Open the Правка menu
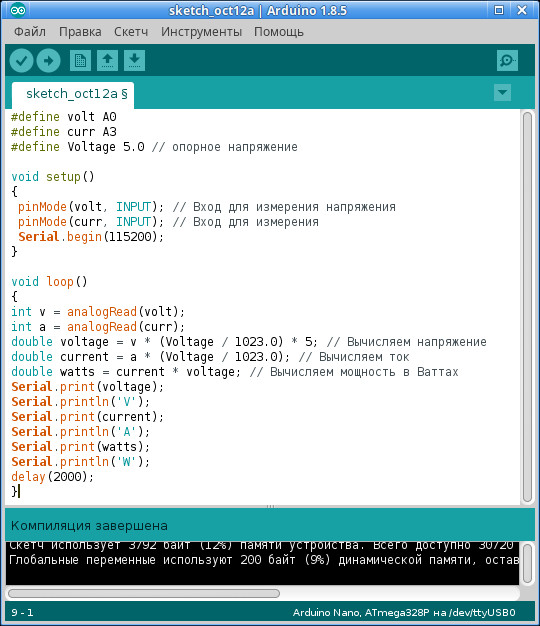 pos(80,32)
